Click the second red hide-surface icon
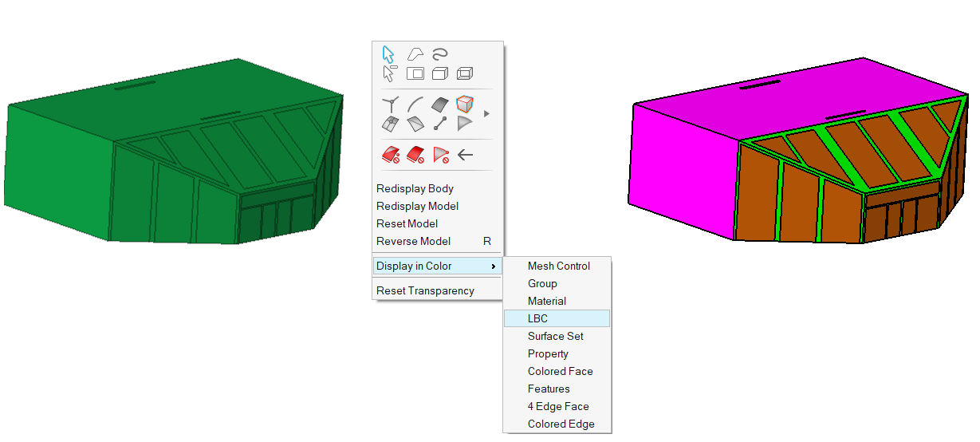980x442 pixels. 415,155
